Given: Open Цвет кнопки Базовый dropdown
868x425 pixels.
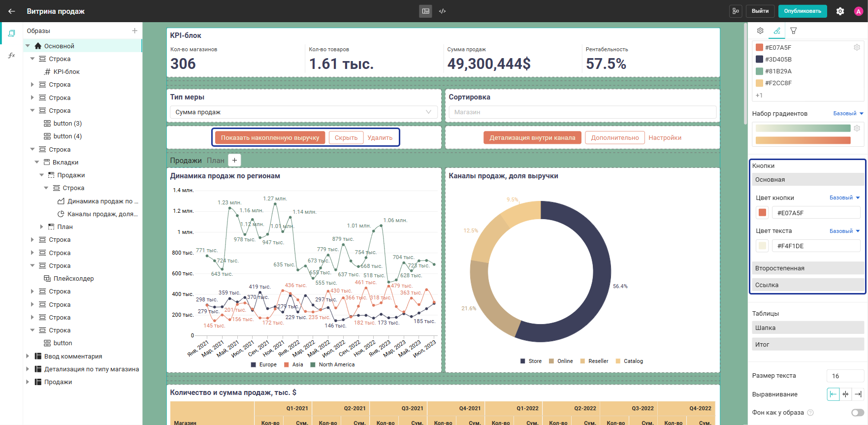Looking at the screenshot, I should tap(845, 197).
